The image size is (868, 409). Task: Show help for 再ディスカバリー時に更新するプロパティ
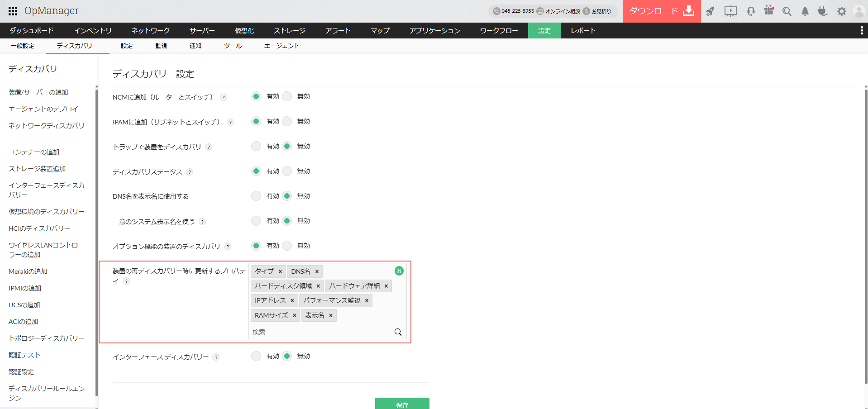click(x=126, y=281)
